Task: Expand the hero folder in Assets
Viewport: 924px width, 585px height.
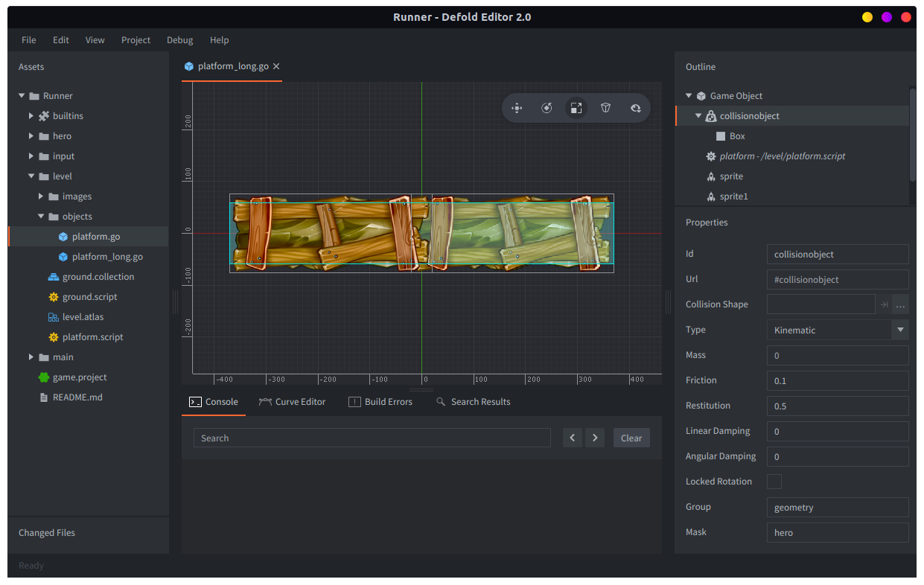Action: coord(31,136)
